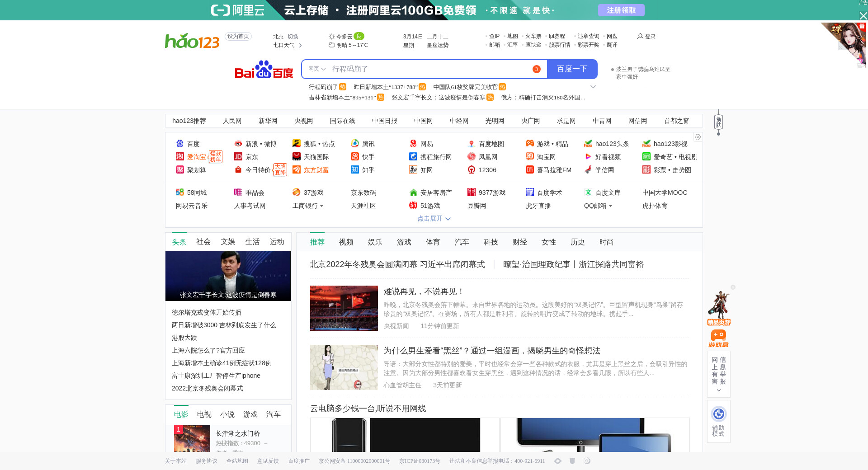This screenshot has width=868, height=470.
Task: Click the Baidu search input field
Action: pyautogui.click(x=429, y=69)
